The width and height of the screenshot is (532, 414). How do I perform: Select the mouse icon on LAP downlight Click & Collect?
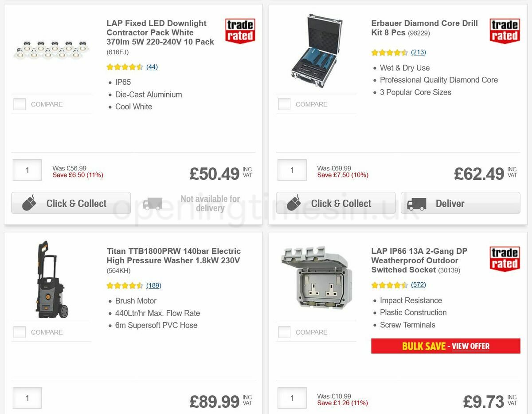point(29,203)
